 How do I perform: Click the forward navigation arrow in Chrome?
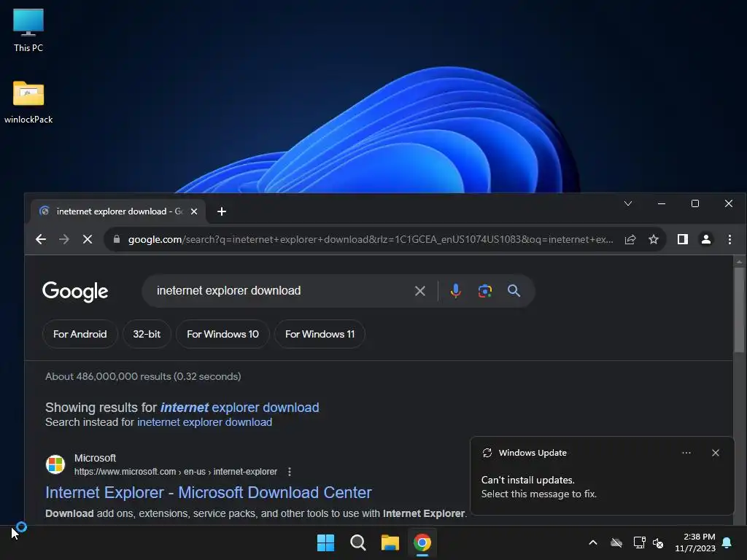(x=64, y=239)
